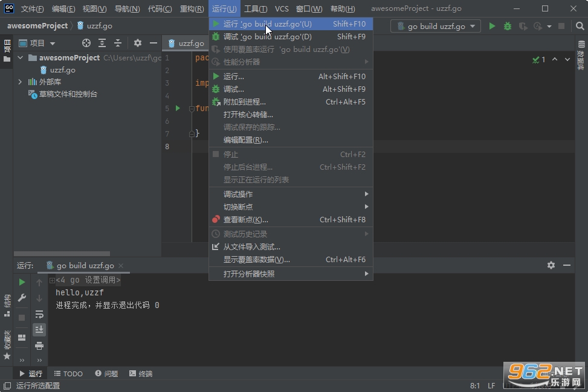The width and height of the screenshot is (588, 392).
Task: Open dropdown arrow next to profiler icon
Action: pyautogui.click(x=549, y=26)
